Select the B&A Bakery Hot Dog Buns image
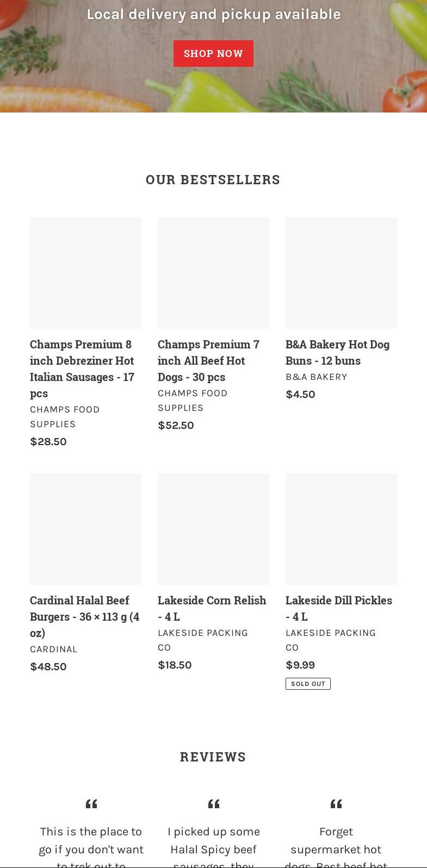This screenshot has height=868, width=427. tap(341, 273)
